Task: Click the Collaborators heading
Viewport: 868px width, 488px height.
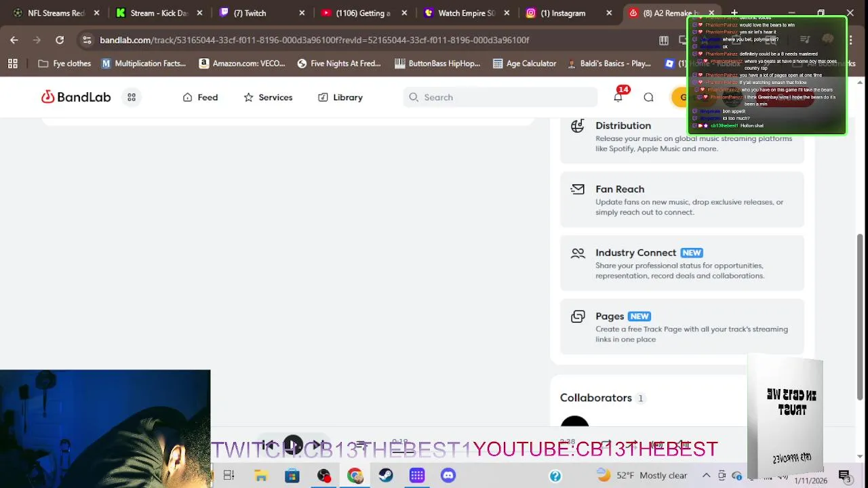Action: (x=596, y=398)
